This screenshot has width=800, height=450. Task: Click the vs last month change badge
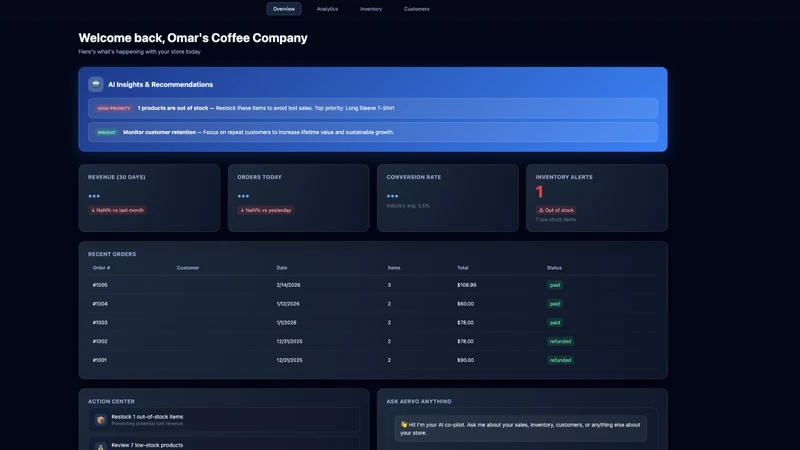coord(117,210)
